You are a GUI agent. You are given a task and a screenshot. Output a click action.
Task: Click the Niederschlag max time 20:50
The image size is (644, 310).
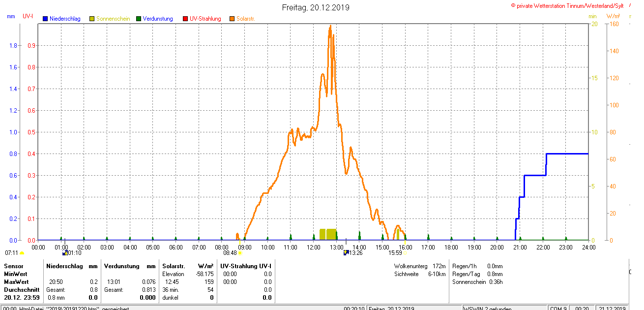pyautogui.click(x=56, y=282)
